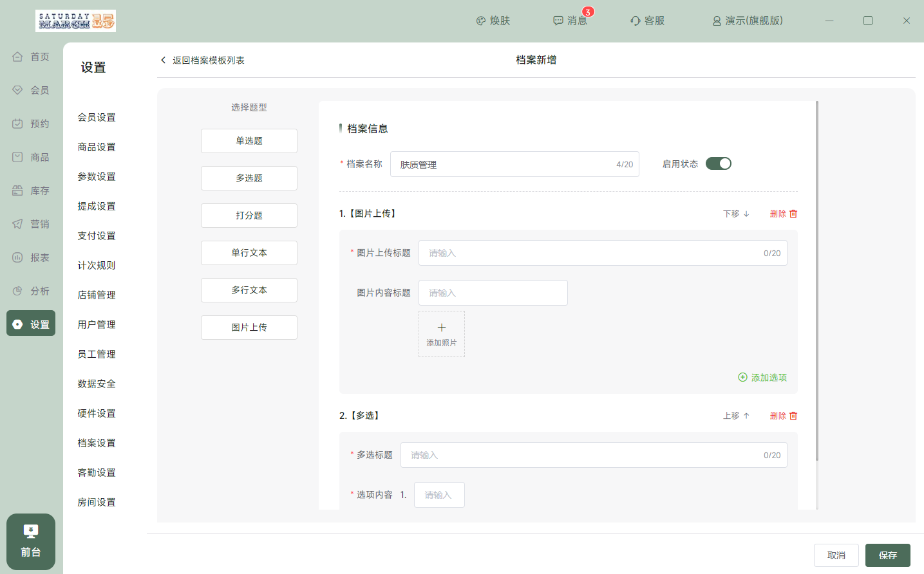Image resolution: width=924 pixels, height=574 pixels.
Task: Click the 档案名称 input field
Action: click(502, 164)
